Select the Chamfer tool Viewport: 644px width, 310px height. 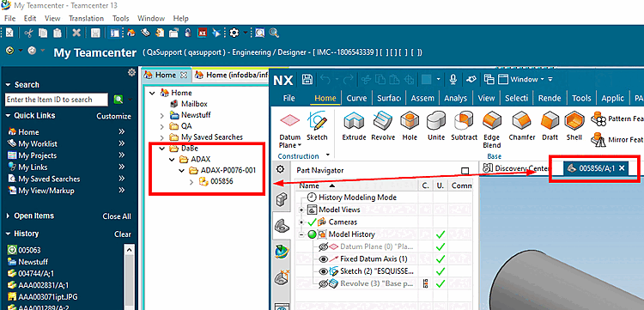coord(521,126)
